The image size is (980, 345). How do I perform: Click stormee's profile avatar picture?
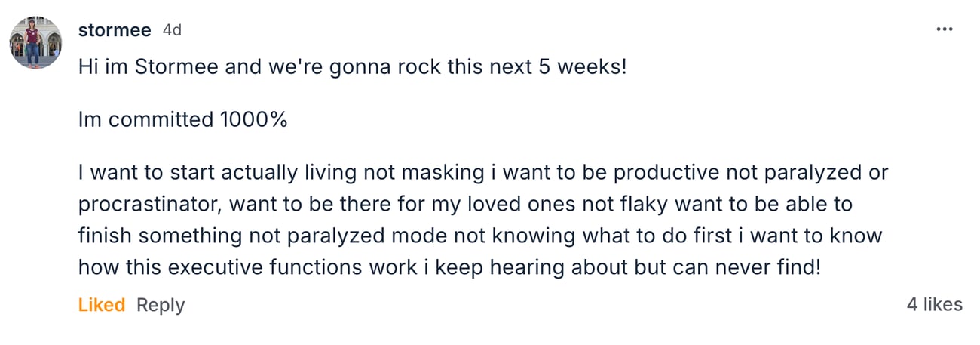36,42
